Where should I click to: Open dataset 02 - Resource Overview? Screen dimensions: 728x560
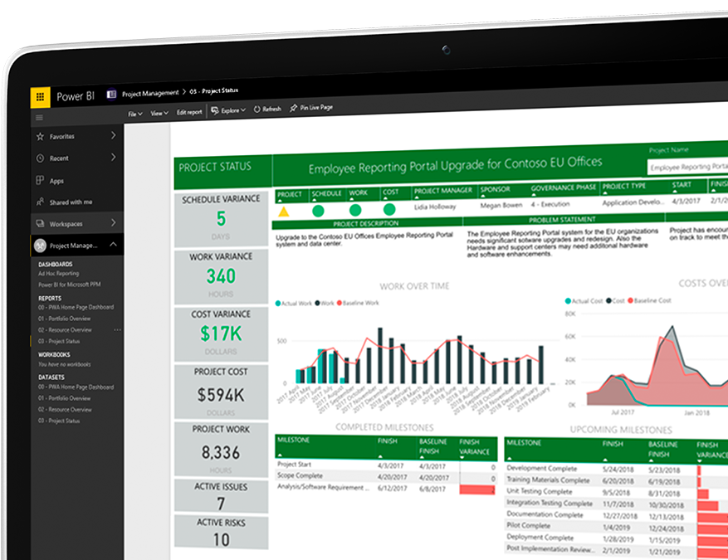(x=65, y=410)
